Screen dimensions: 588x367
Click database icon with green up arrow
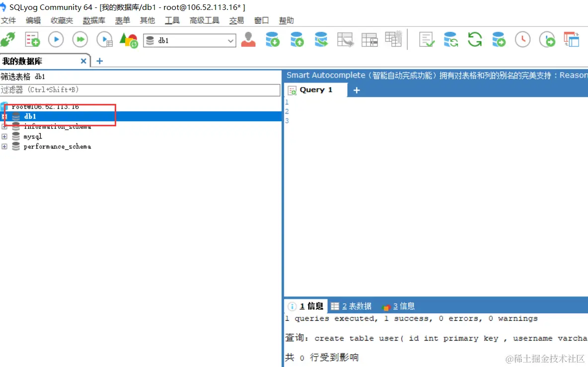click(x=296, y=39)
